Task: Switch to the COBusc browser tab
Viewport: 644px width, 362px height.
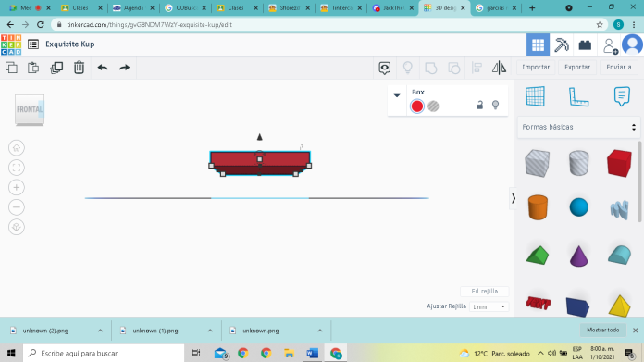Action: (185, 7)
